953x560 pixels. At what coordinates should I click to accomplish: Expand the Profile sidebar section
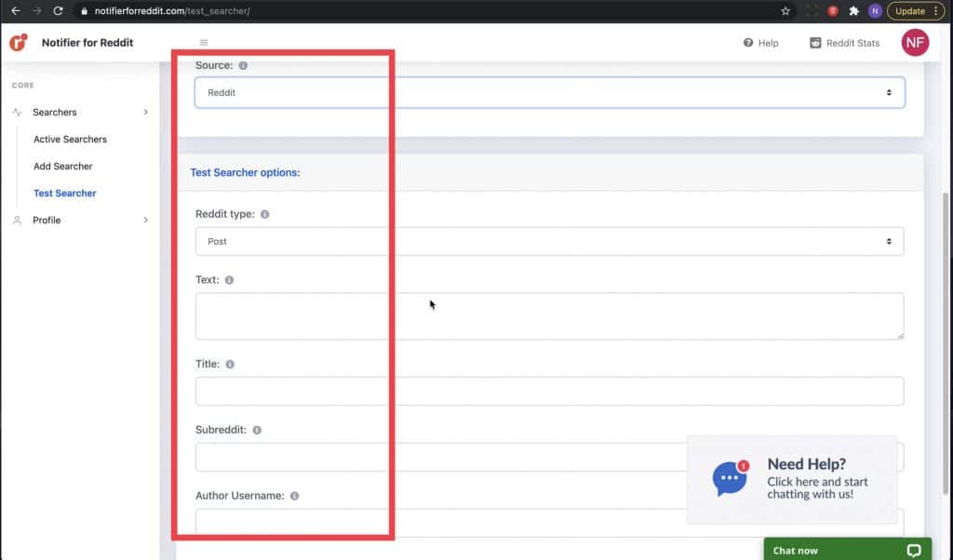coord(80,220)
